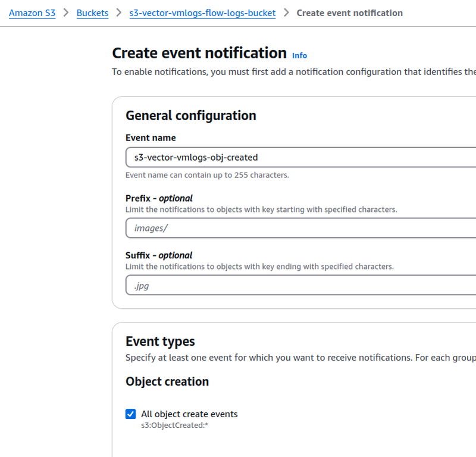
Task: Open the Amazon S3 breadcrumb link
Action: point(32,13)
